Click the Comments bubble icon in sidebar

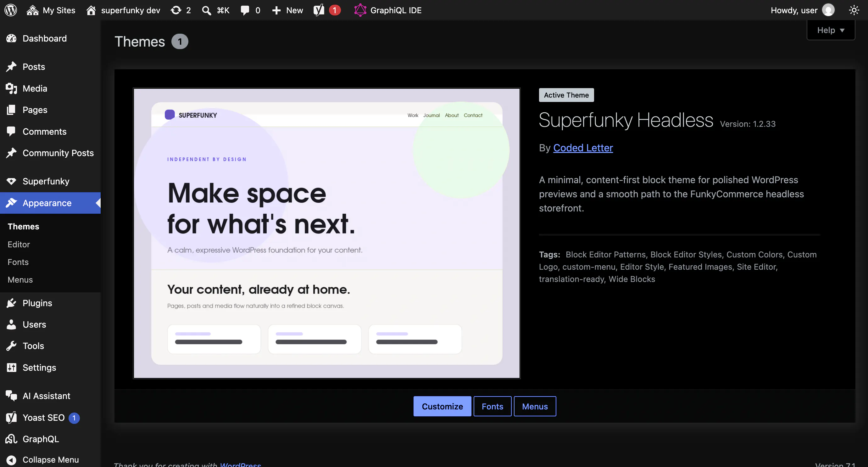11,132
